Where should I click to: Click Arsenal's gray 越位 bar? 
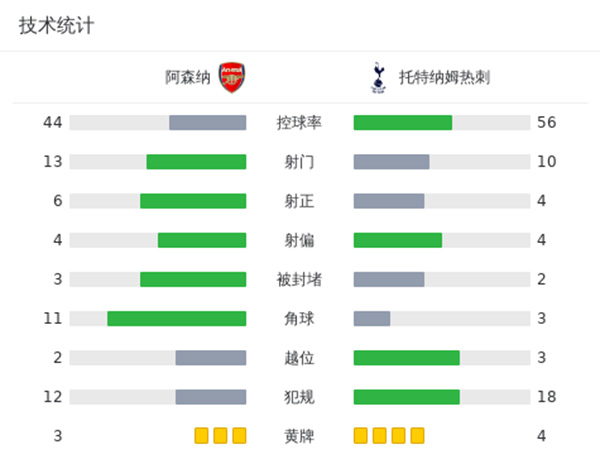tap(211, 357)
